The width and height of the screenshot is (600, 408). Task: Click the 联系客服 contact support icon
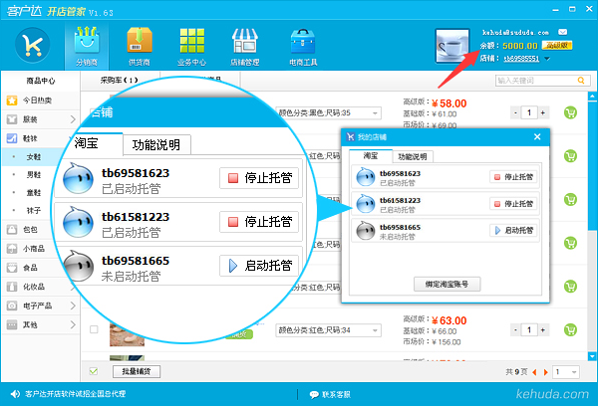click(x=314, y=395)
